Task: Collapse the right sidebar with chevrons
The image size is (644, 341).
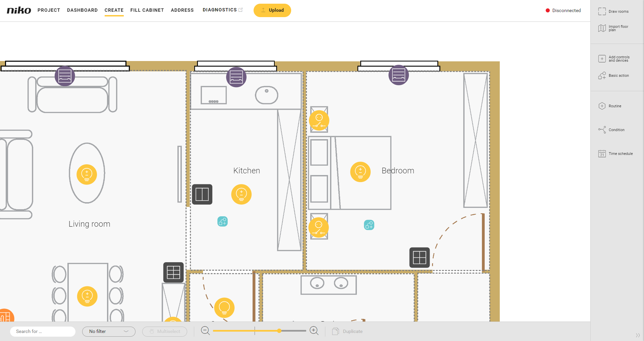Action: coord(638,335)
